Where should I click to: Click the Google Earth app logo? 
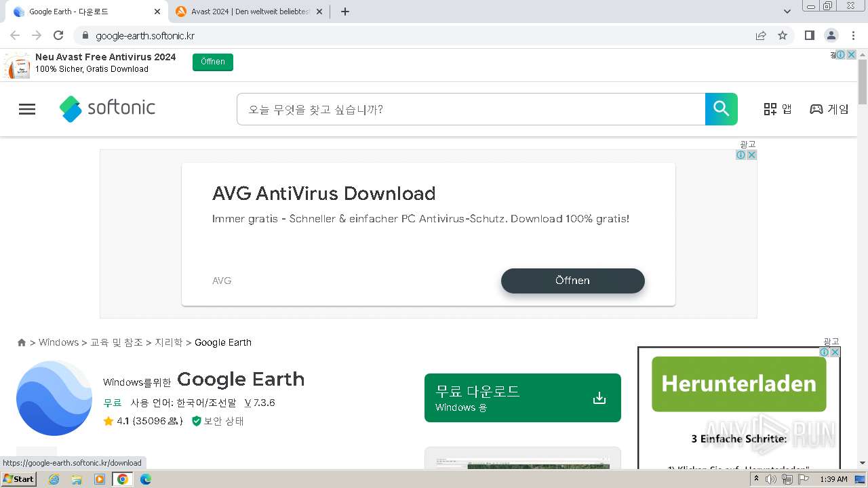click(x=54, y=398)
